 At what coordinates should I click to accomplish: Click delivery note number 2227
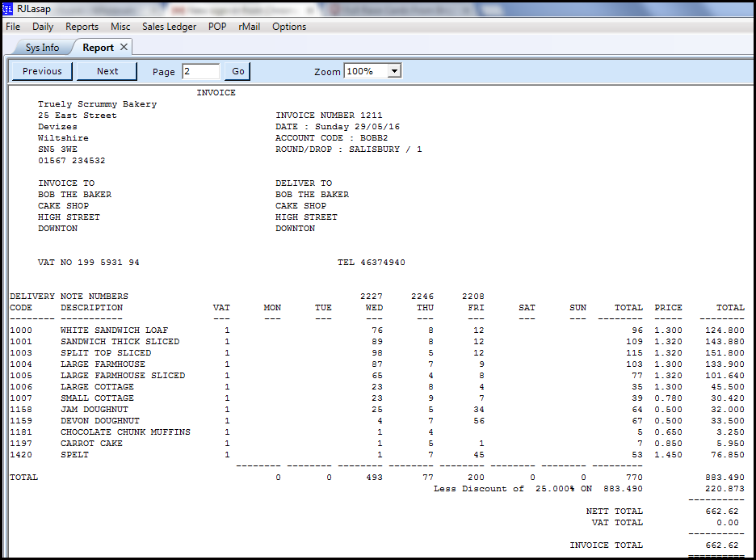click(372, 296)
